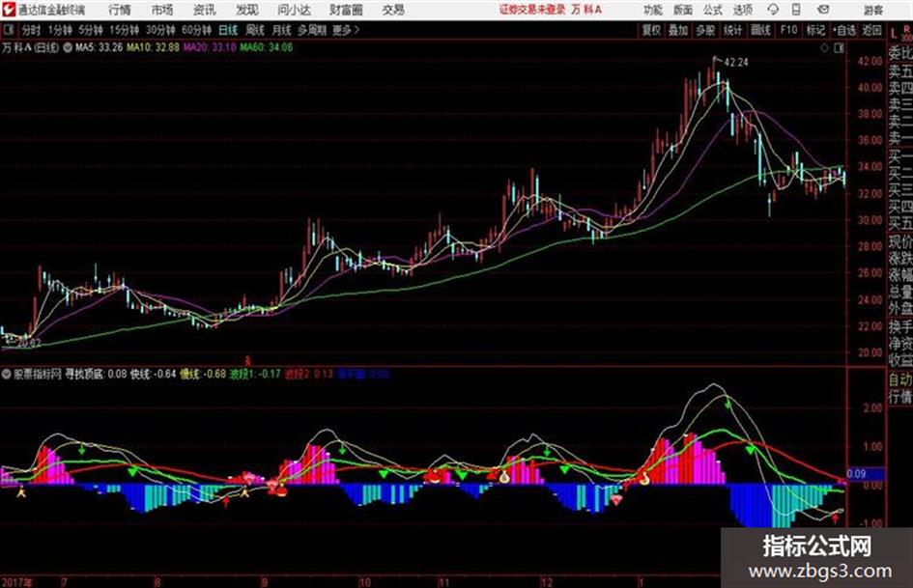The image size is (913, 588).
Task: Select the 月线 monthly period
Action: point(282,30)
